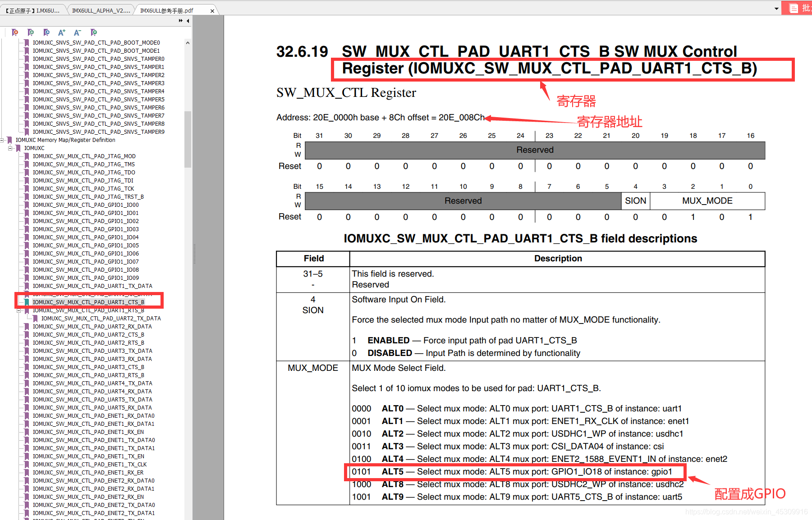Click bookmark icon of IOMUXC_SW_MUX_CTL_PAD_UART1_CTS_B
Screen dimensions: 812x520
[27, 302]
